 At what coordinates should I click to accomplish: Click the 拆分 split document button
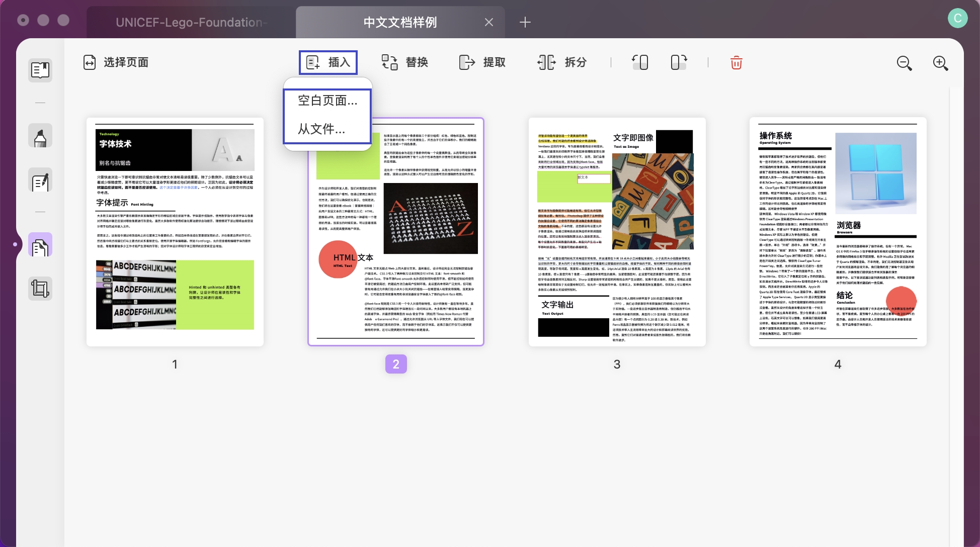pyautogui.click(x=561, y=62)
